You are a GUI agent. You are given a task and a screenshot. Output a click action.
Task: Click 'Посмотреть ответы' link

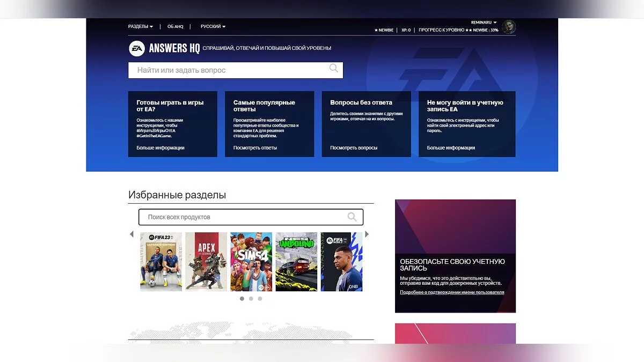click(x=255, y=148)
